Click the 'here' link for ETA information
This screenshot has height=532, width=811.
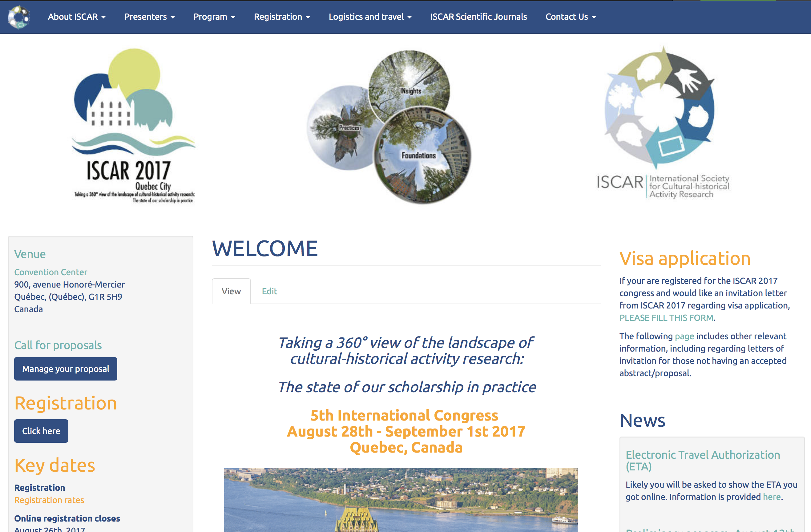coord(772,497)
